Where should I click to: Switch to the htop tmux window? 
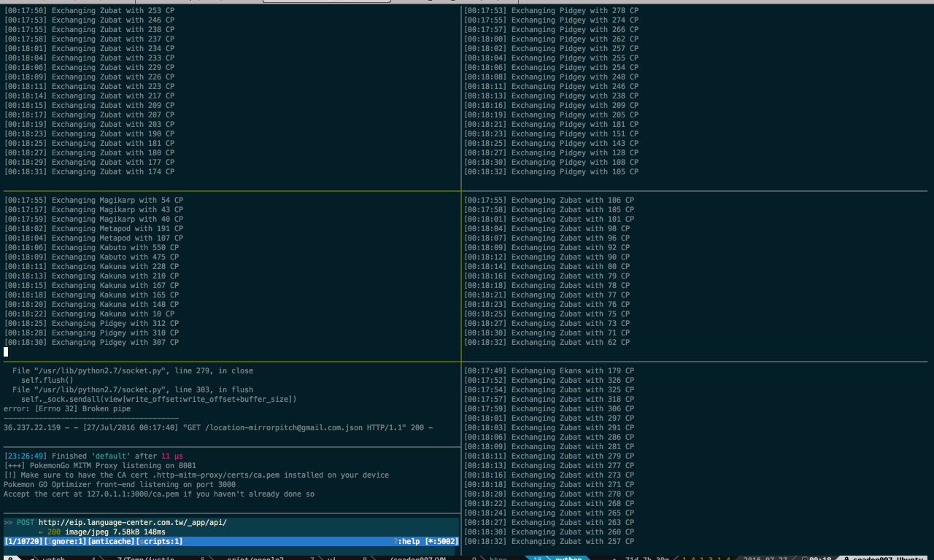pos(498,559)
